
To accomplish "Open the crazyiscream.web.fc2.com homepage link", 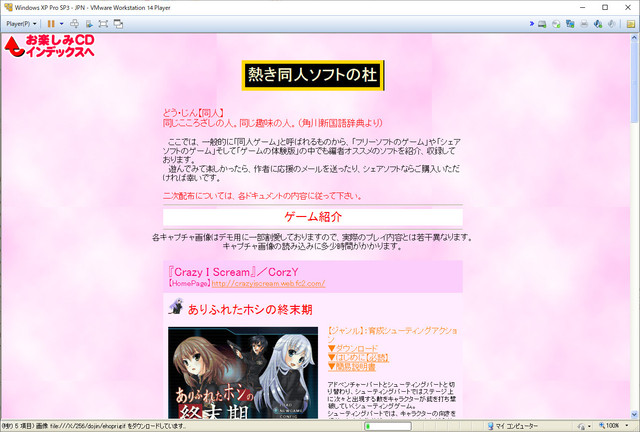I will pyautogui.click(x=268, y=283).
